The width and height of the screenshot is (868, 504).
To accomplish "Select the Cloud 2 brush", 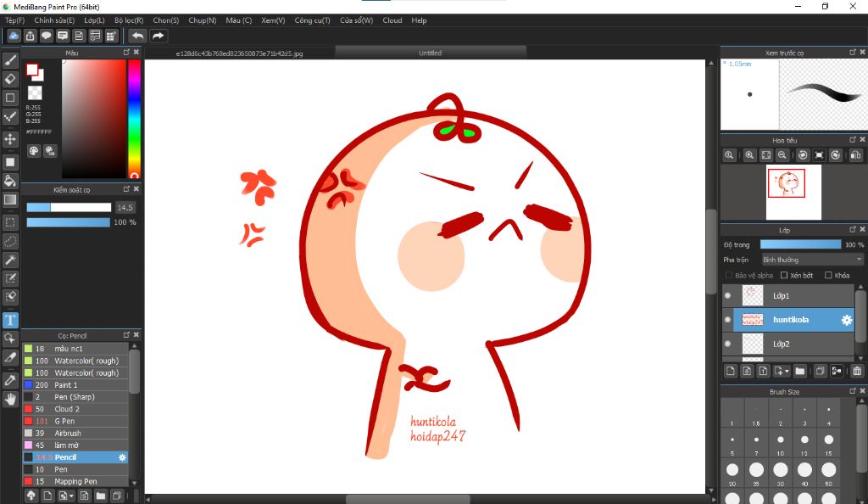I will pos(75,409).
